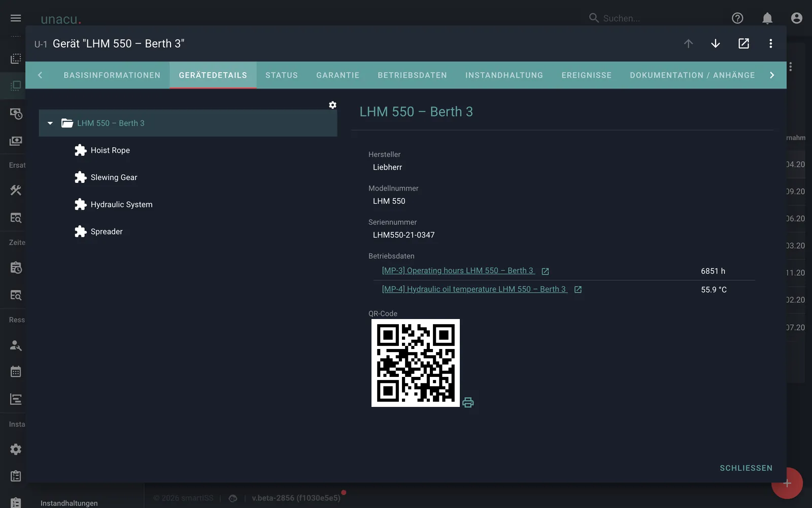The height and width of the screenshot is (508, 812).
Task: Collapse the LHM 550 – Berth 3 tree node
Action: pyautogui.click(x=50, y=123)
